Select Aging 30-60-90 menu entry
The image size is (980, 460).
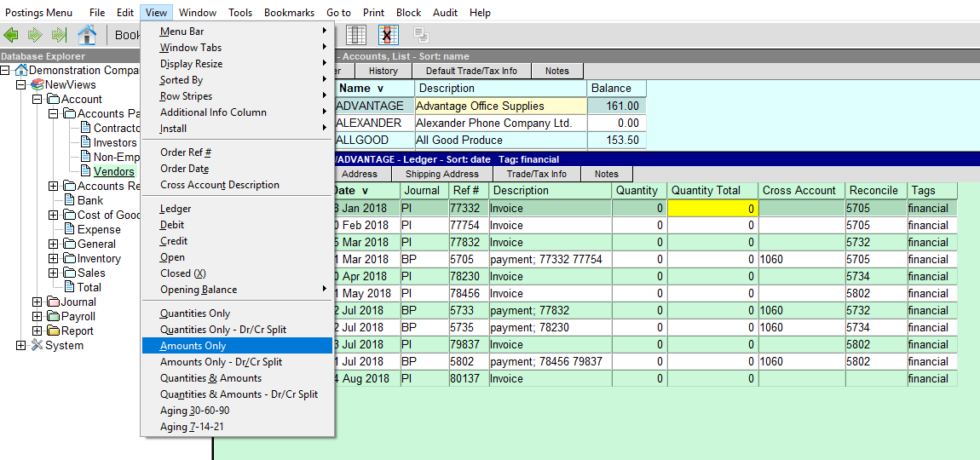(194, 411)
